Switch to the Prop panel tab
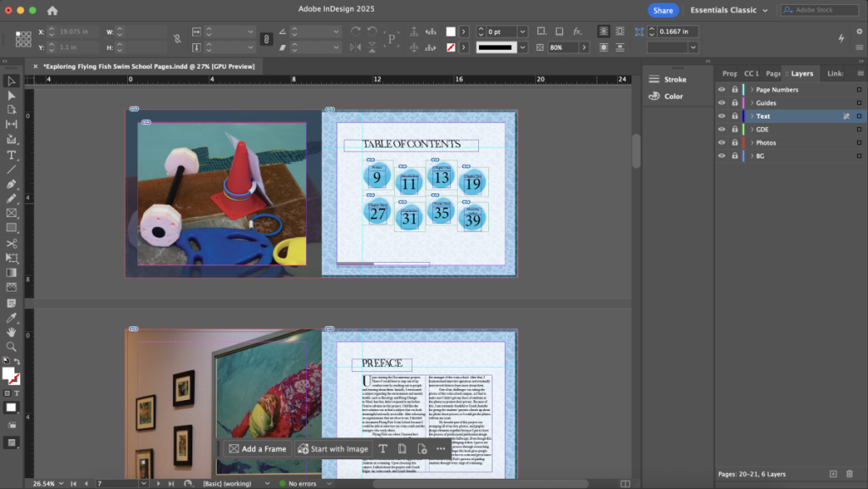The height and width of the screenshot is (489, 868). (730, 74)
